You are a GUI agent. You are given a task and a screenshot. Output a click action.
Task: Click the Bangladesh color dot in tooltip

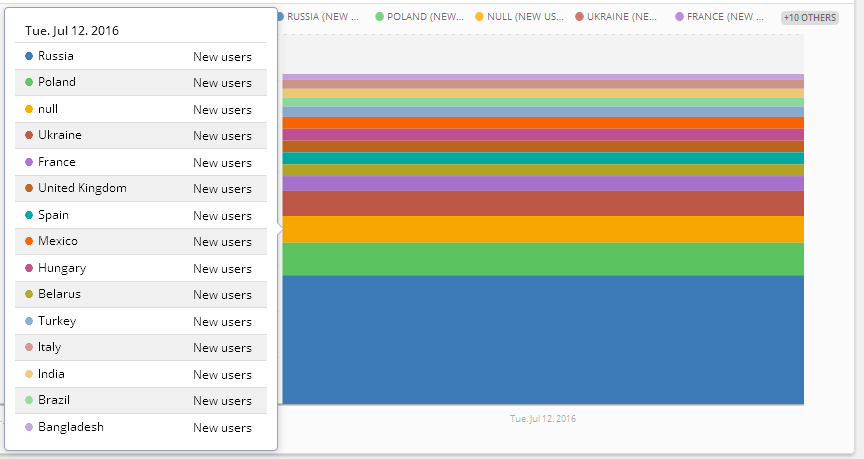pos(29,427)
